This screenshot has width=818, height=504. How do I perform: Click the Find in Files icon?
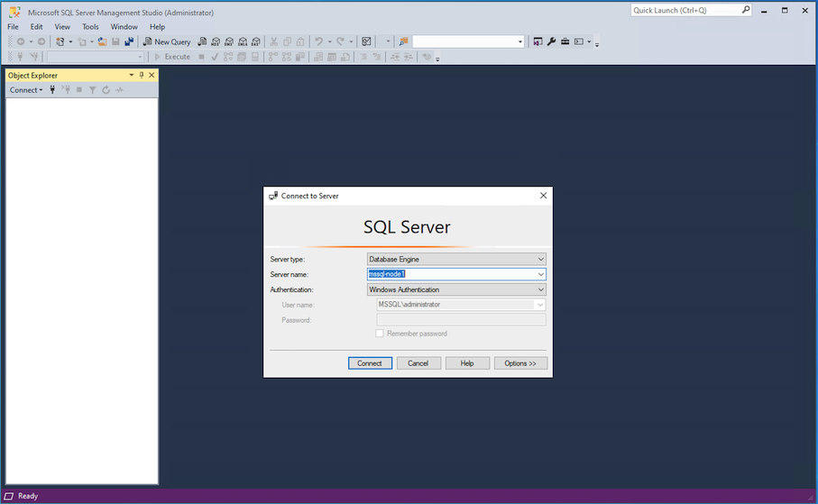[x=403, y=41]
